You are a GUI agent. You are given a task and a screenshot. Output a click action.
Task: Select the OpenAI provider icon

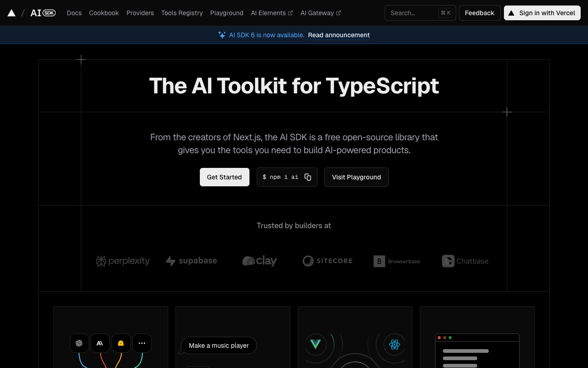tap(79, 343)
